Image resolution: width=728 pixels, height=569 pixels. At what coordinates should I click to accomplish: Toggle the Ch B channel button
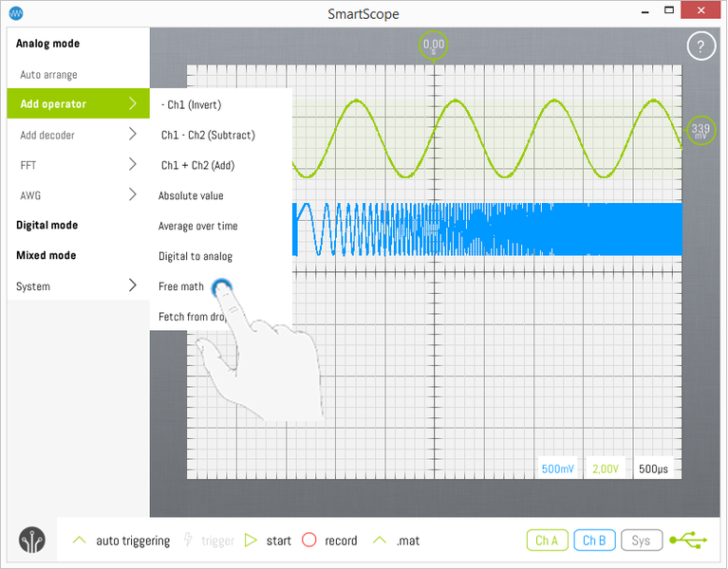pyautogui.click(x=593, y=541)
